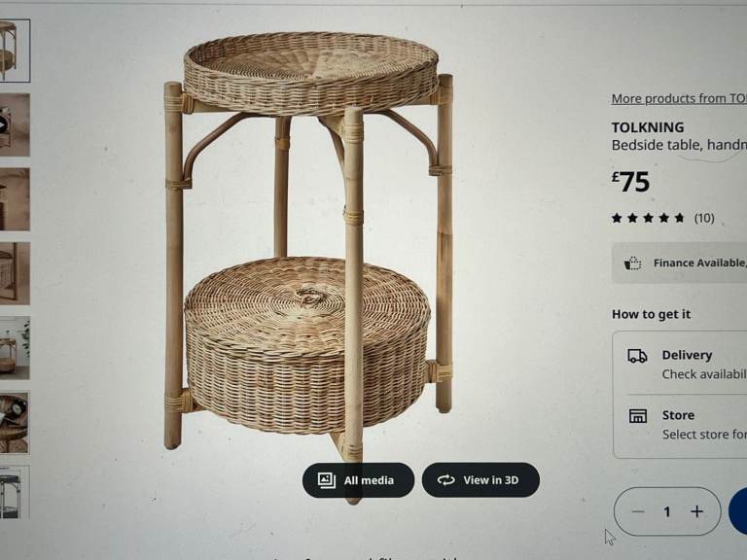Play the video thumbnail in the sidebar
Viewport: 747px width, 560px height.
click(14, 124)
